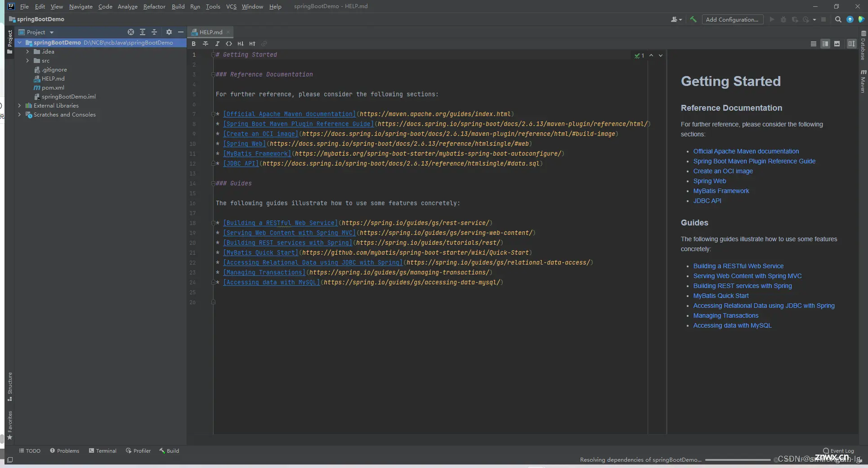Open the Tools menu
The height and width of the screenshot is (468, 868).
click(x=213, y=6)
